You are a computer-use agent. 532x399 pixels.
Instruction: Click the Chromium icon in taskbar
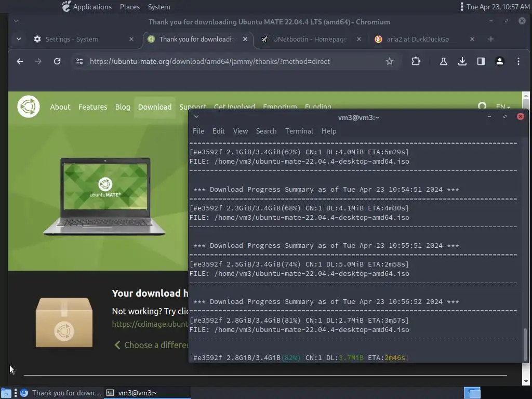click(24, 393)
